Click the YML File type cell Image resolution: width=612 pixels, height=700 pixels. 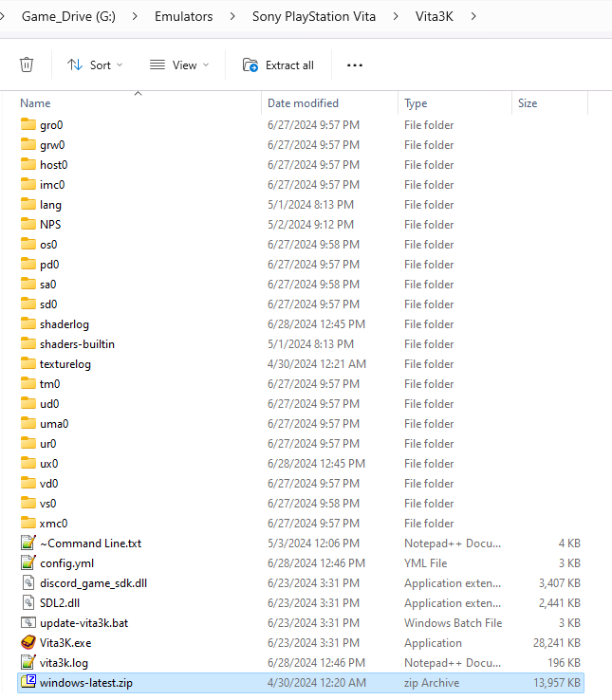pos(425,563)
